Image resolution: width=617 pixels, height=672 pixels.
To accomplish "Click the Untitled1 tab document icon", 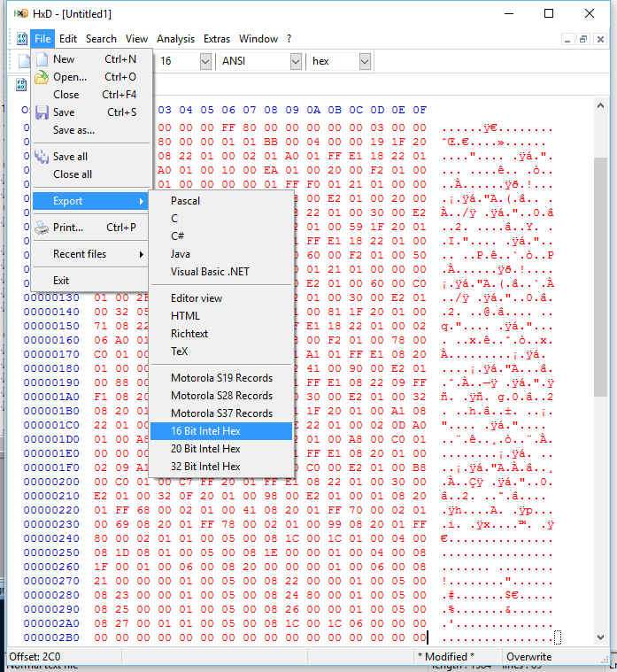I will coord(21,84).
